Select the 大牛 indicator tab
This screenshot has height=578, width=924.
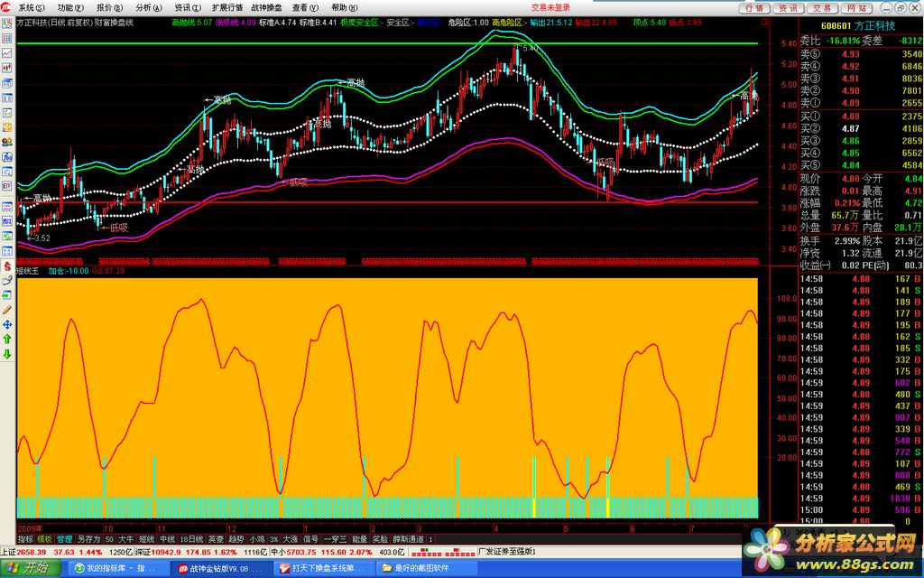[126, 539]
